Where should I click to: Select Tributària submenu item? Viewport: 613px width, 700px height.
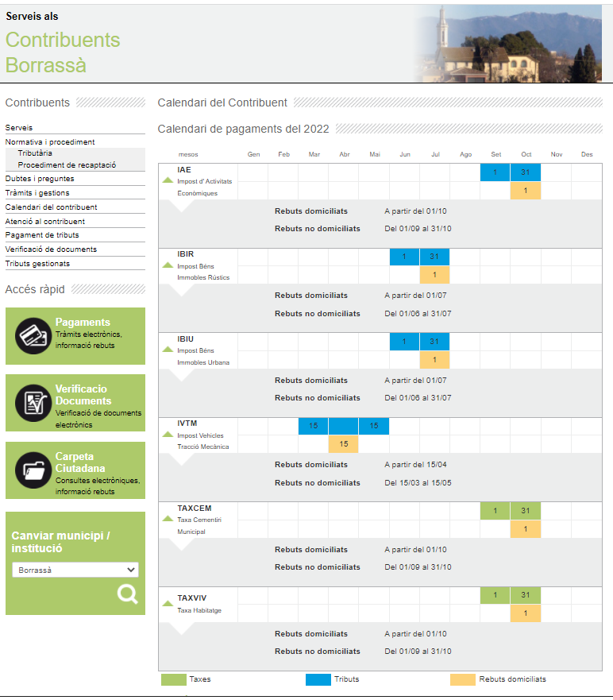point(35,153)
